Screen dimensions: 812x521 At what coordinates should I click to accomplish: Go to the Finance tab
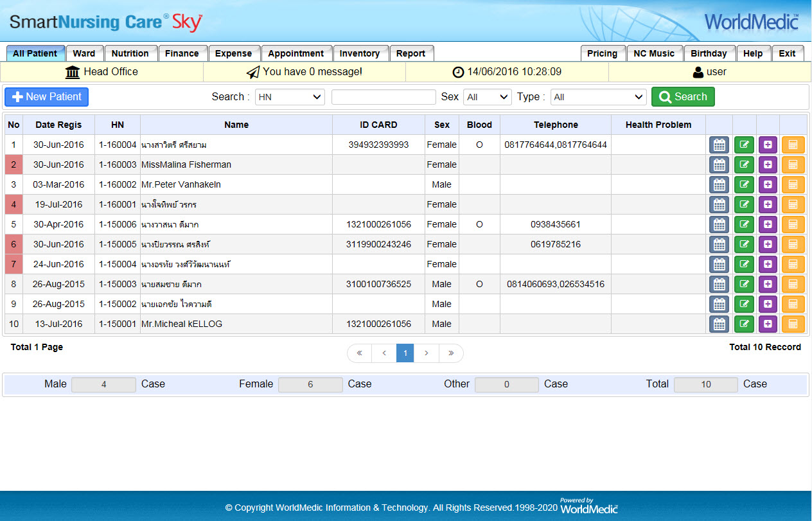point(182,53)
